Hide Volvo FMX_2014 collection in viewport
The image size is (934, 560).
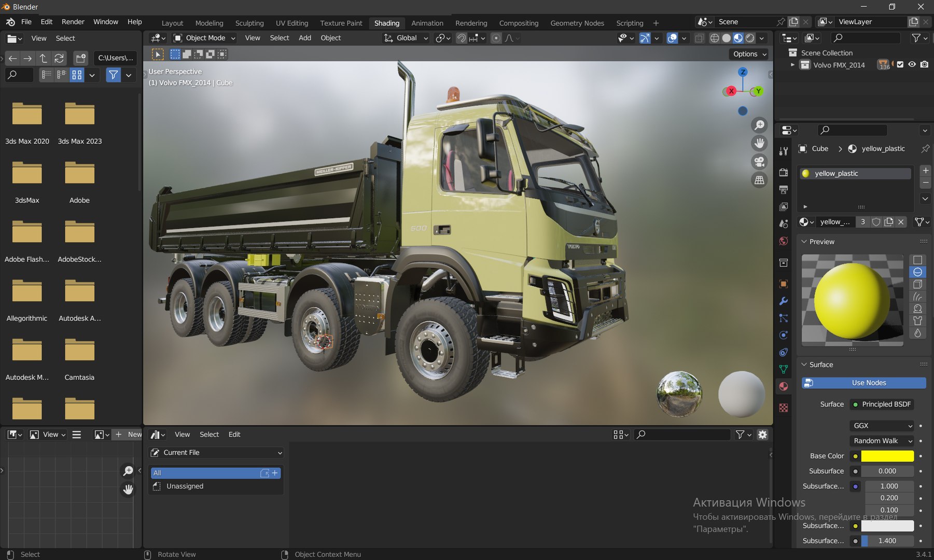click(x=912, y=65)
